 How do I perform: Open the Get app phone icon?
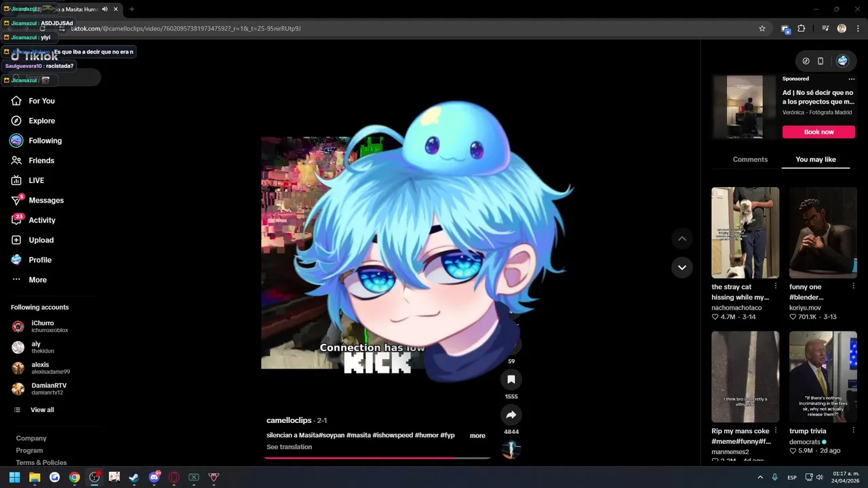821,61
